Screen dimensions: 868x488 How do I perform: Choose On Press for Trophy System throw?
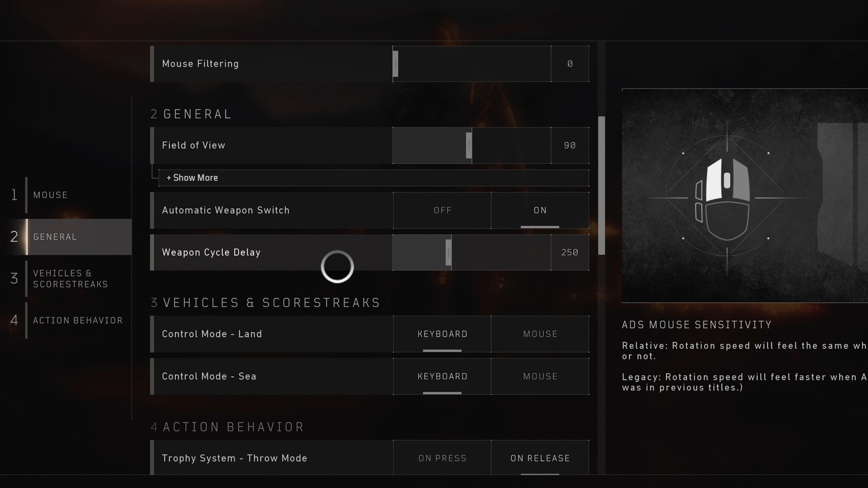point(442,458)
